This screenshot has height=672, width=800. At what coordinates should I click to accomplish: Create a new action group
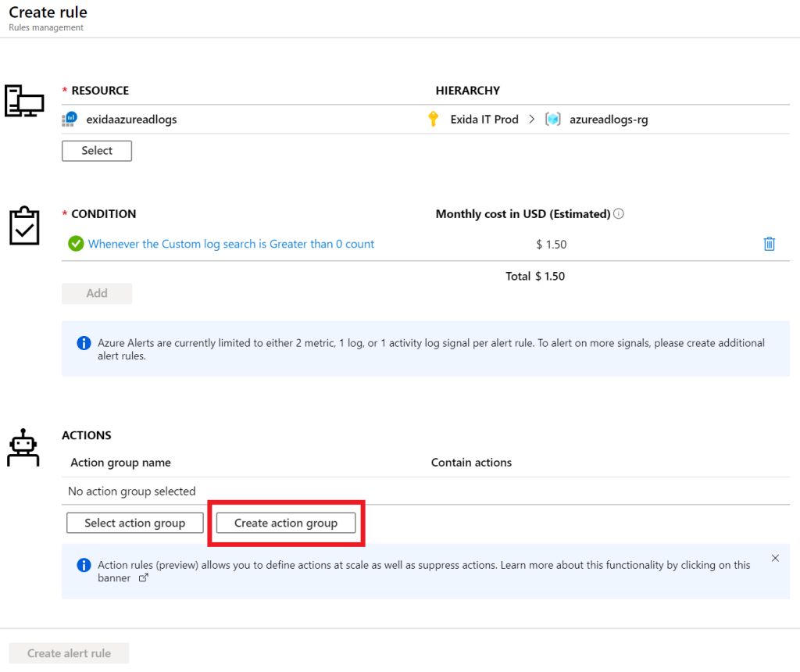[x=286, y=522]
